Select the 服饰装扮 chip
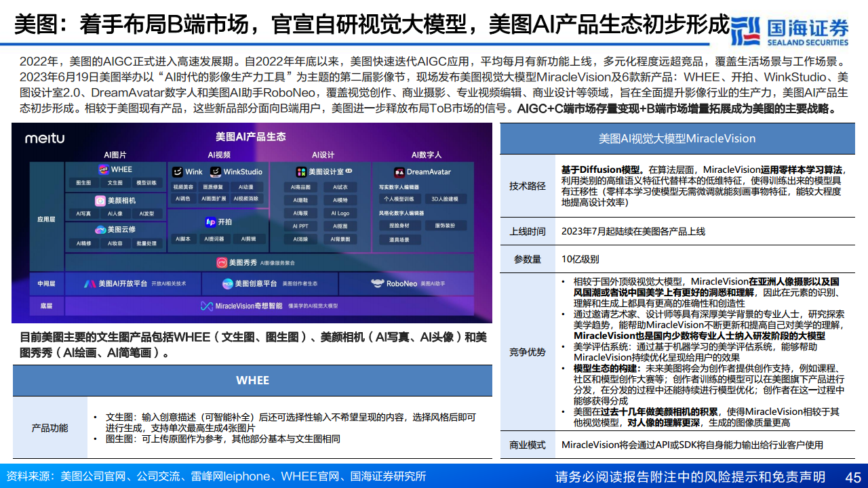This screenshot has width=868, height=488. 446,226
